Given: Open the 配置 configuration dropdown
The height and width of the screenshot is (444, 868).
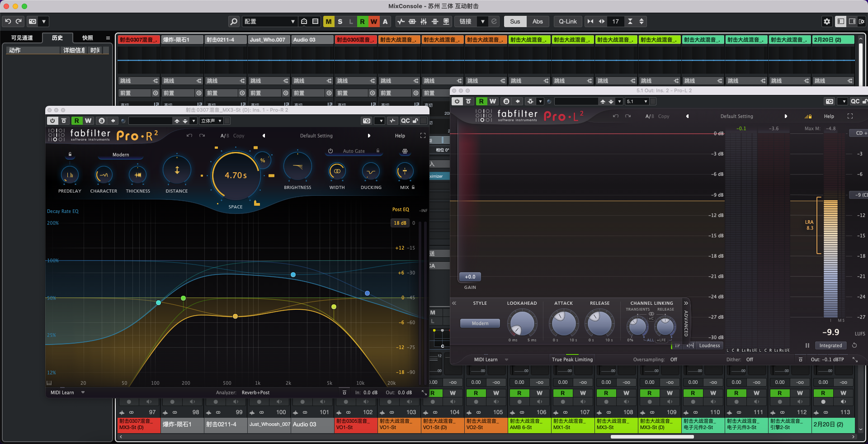Looking at the screenshot, I should click(269, 21).
